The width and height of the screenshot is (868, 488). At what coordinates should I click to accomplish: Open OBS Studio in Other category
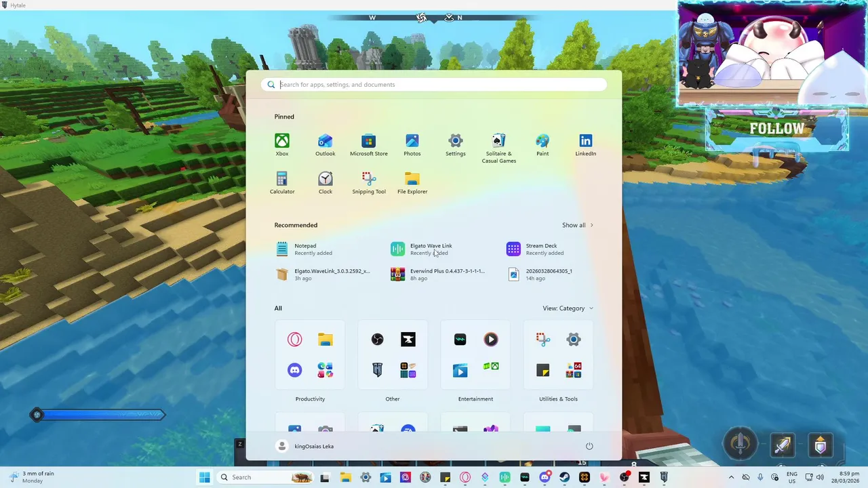click(378, 340)
